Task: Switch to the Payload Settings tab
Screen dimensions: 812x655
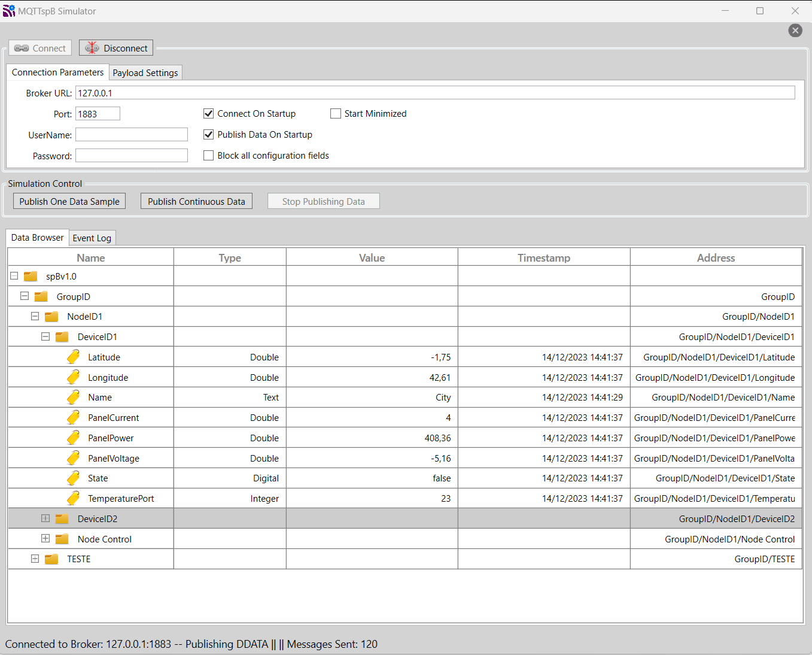Action: point(145,72)
